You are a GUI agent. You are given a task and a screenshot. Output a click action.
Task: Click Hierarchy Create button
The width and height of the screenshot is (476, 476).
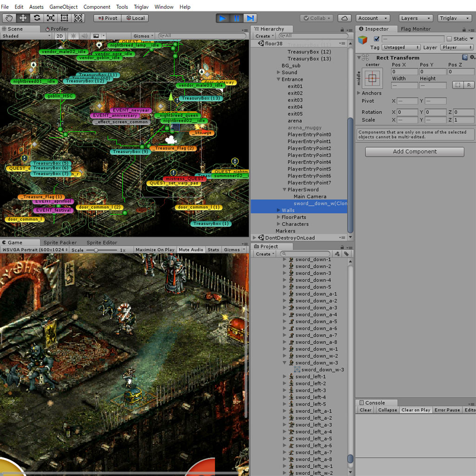(x=264, y=36)
